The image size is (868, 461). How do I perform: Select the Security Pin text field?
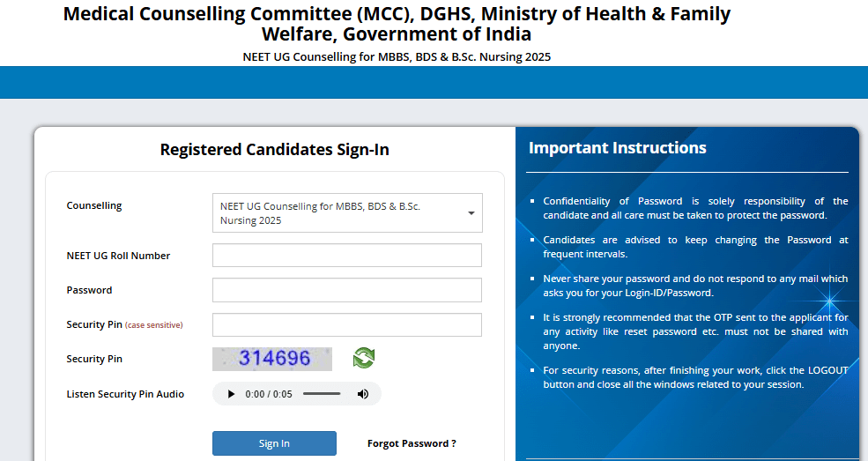pos(346,324)
